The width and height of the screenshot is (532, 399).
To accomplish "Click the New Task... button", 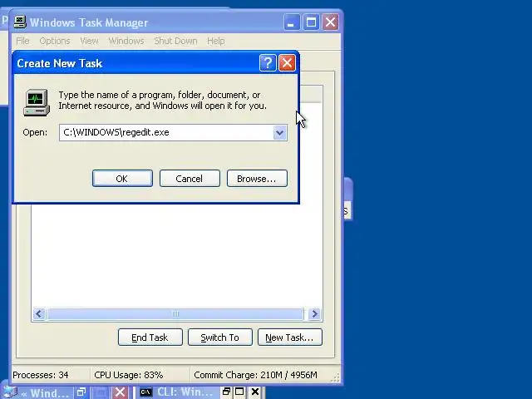I will click(290, 337).
